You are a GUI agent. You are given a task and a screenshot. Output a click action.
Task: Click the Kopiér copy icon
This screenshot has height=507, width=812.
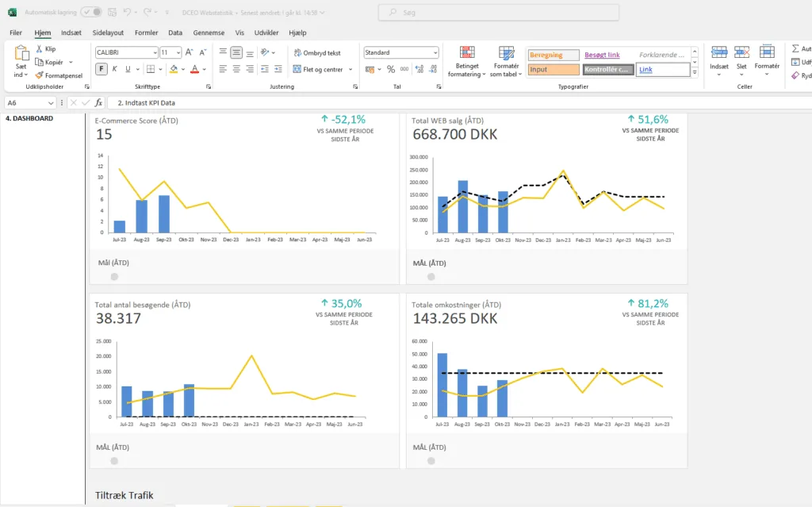pos(40,62)
